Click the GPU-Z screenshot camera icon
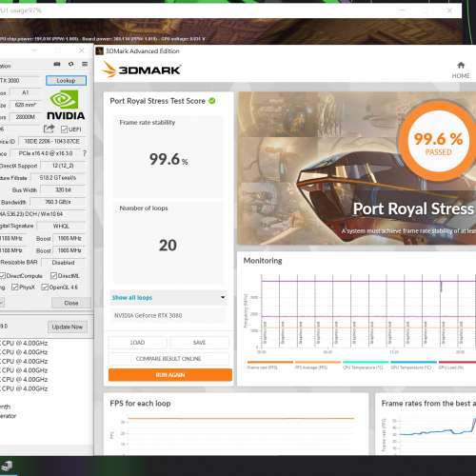Image resolution: width=476 pixels, height=476 pixels. click(x=57, y=64)
